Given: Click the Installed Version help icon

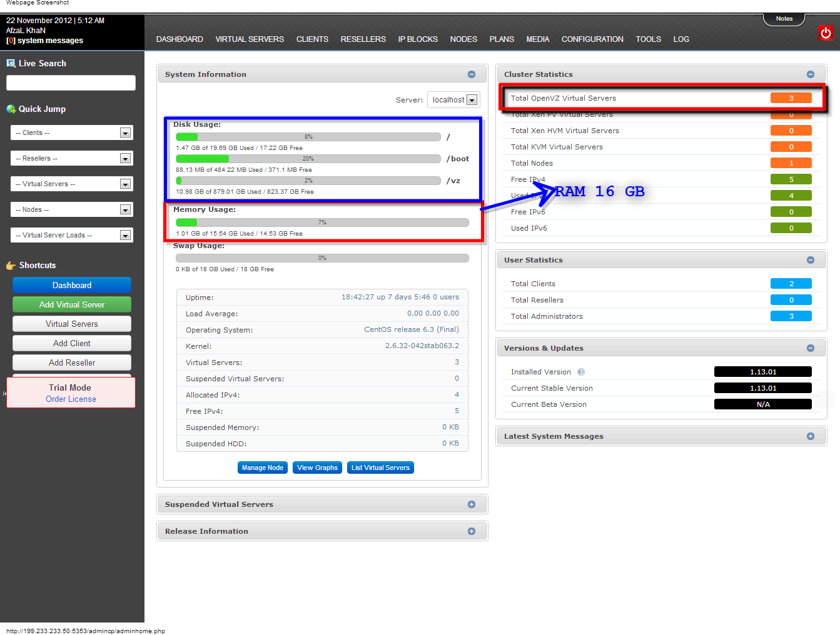Looking at the screenshot, I should (581, 372).
